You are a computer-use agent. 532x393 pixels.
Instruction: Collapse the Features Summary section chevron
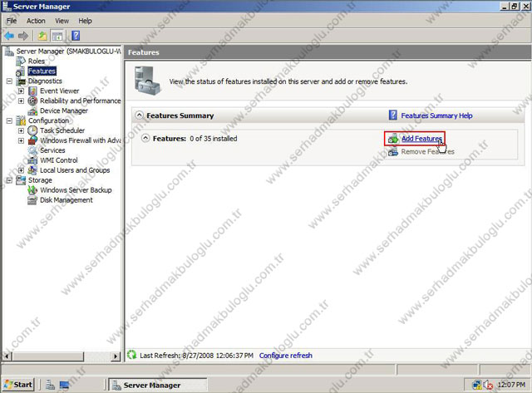pyautogui.click(x=139, y=115)
